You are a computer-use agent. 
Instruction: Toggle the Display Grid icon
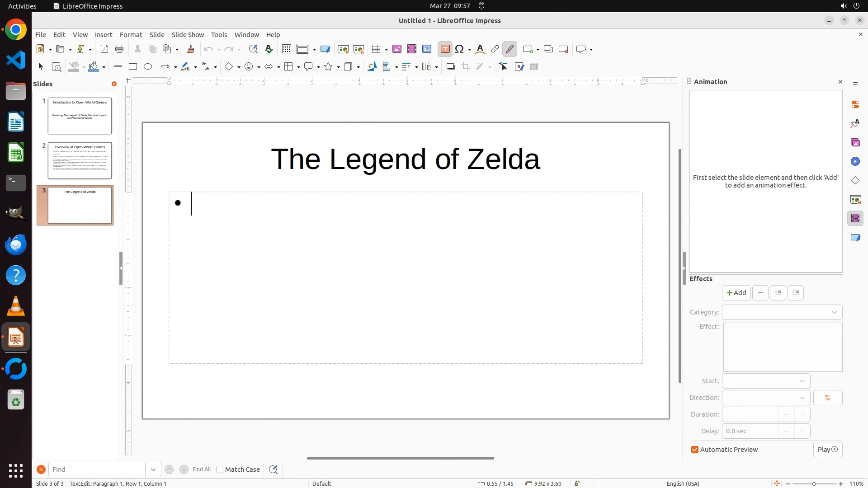(286, 49)
